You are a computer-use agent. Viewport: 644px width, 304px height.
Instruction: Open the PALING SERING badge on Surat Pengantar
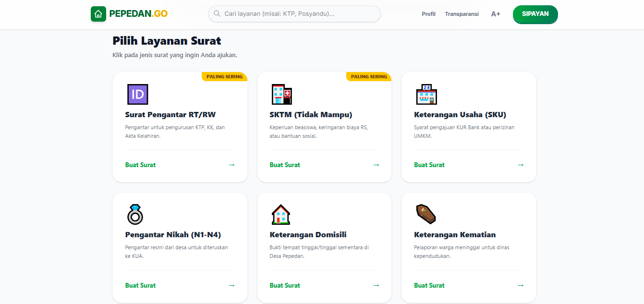pos(224,76)
